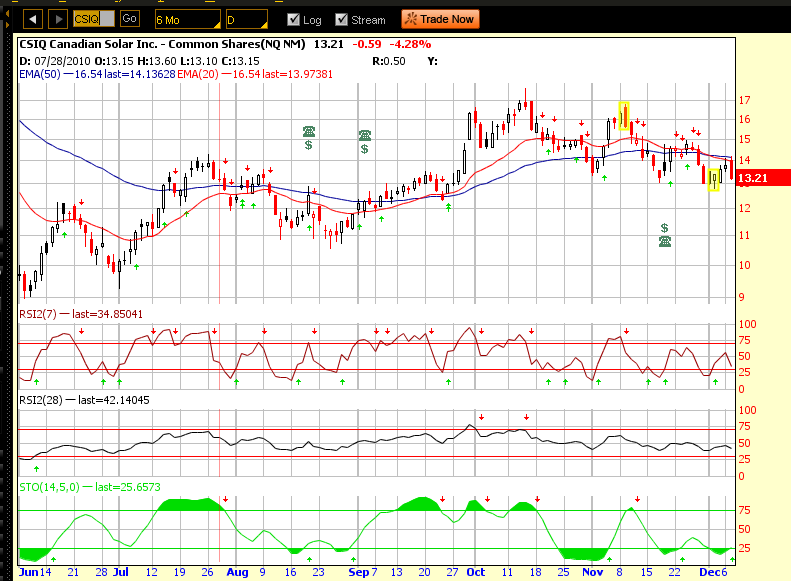The image size is (791, 581).
Task: Click the yellow highlighted candle near Nov 8
Action: pos(624,115)
